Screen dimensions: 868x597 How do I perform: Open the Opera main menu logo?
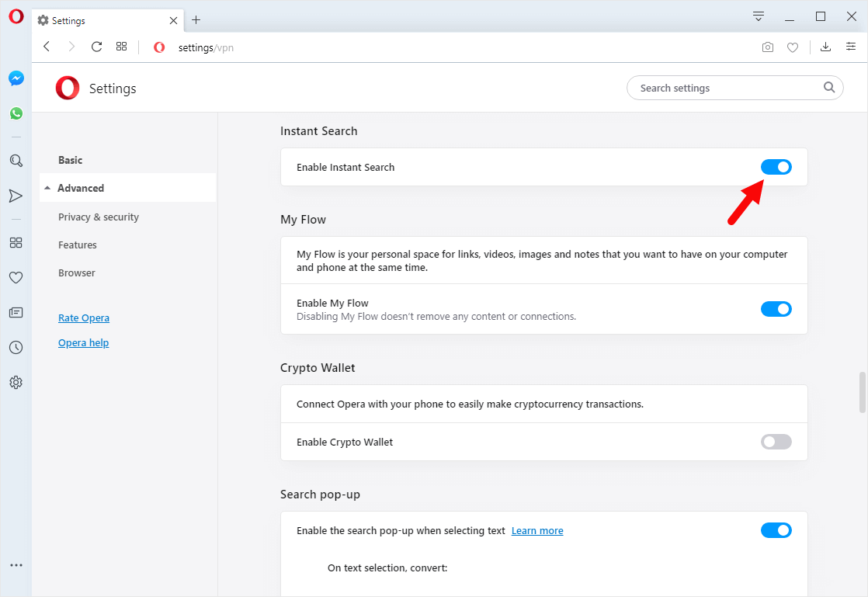coord(16,16)
